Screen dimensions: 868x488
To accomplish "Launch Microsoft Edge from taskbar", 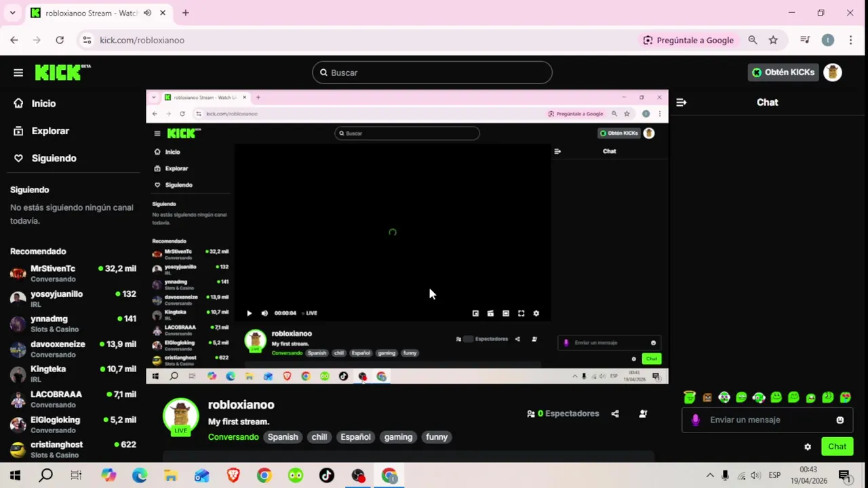I will coord(140,476).
